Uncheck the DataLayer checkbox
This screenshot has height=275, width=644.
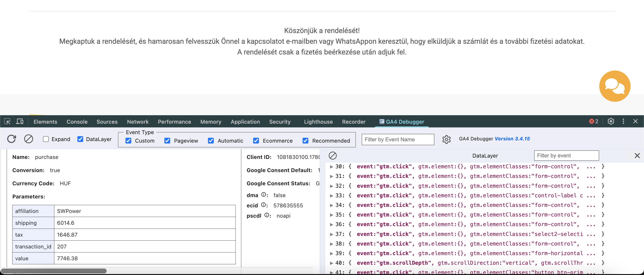tap(80, 139)
